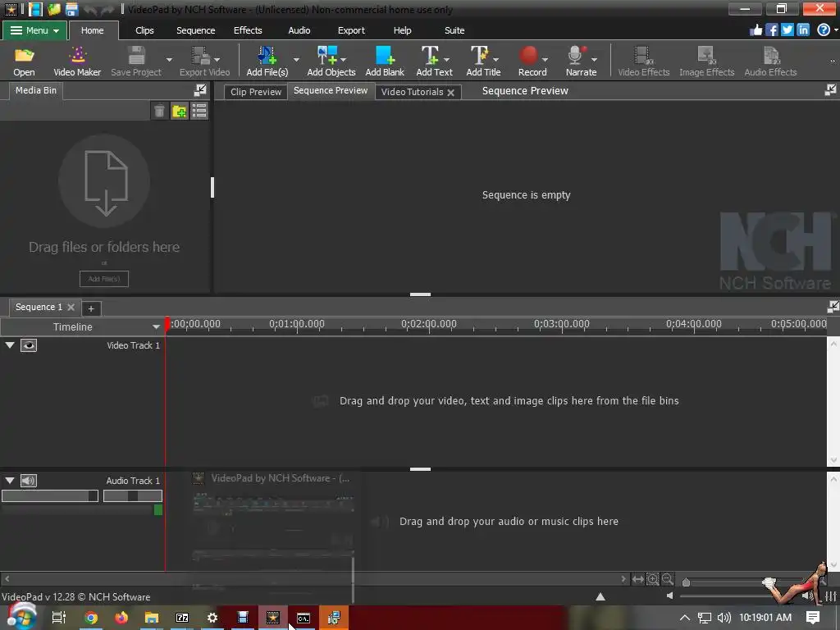840x630 pixels.
Task: Open the Export Video dropdown arrow
Action: coord(217,59)
